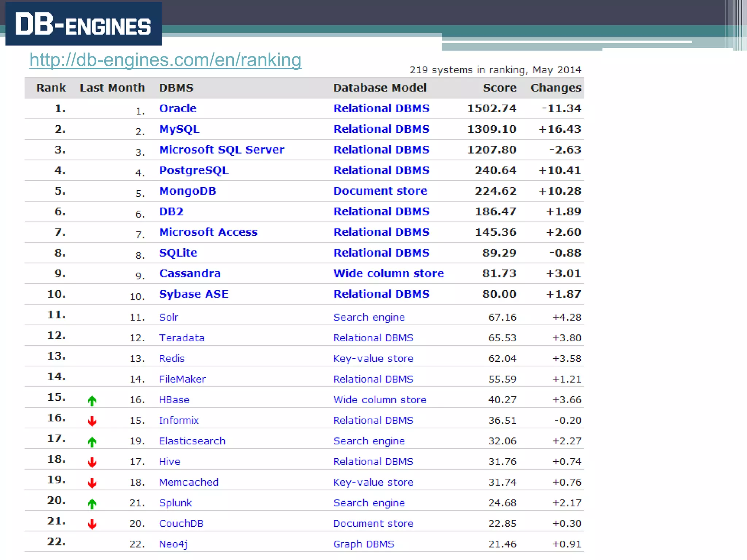Open the Neo4j link
This screenshot has width=747, height=560.
pos(173,544)
